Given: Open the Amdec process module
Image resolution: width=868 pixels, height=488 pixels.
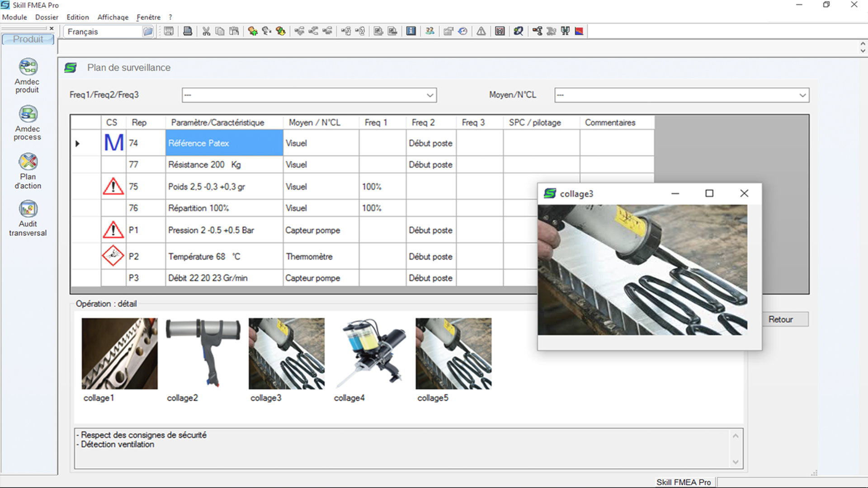Looking at the screenshot, I should point(28,123).
